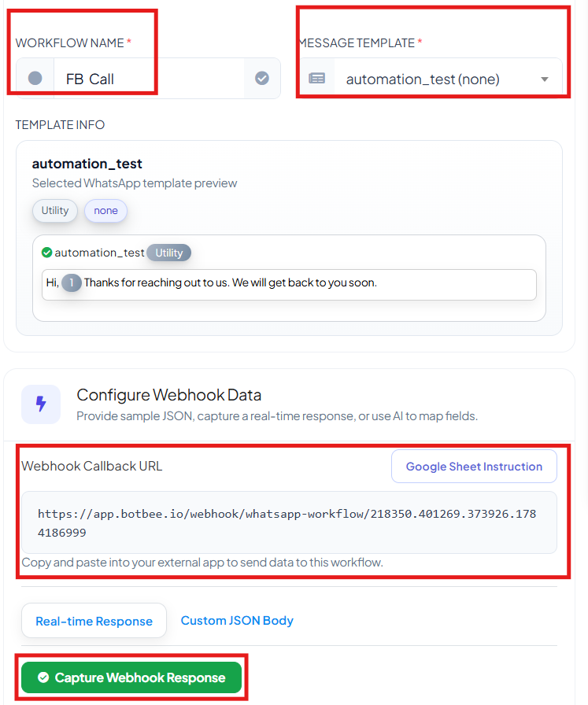
Task: Click the automation_test template heading
Action: (87, 164)
